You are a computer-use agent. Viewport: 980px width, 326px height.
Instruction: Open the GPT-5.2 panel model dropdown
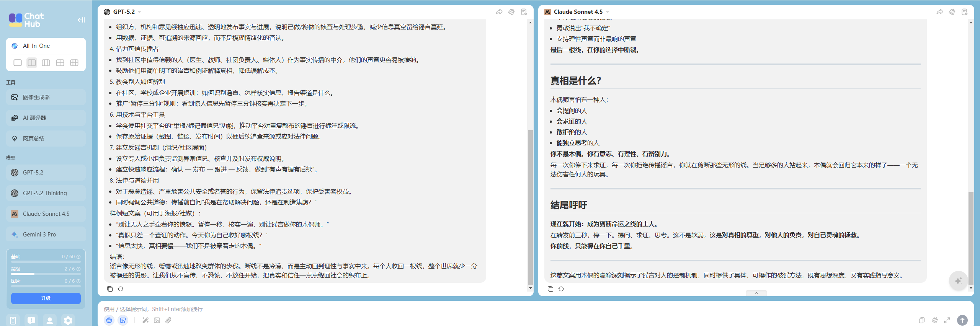(139, 12)
